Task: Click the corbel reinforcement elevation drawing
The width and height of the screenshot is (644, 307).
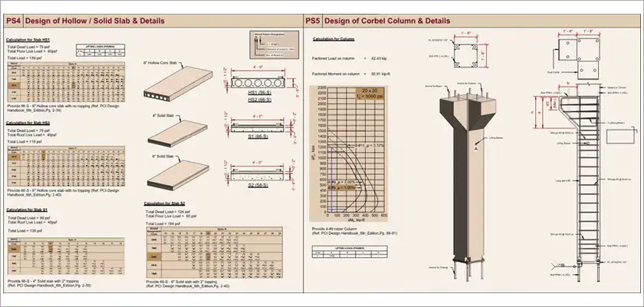Action: 579,183
